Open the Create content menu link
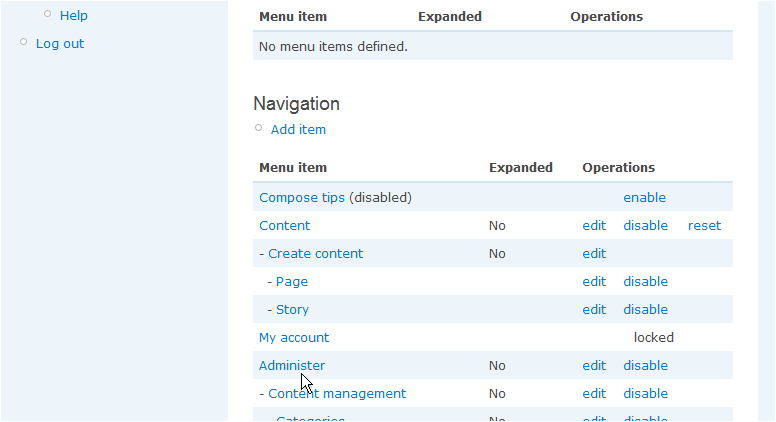 click(x=315, y=253)
